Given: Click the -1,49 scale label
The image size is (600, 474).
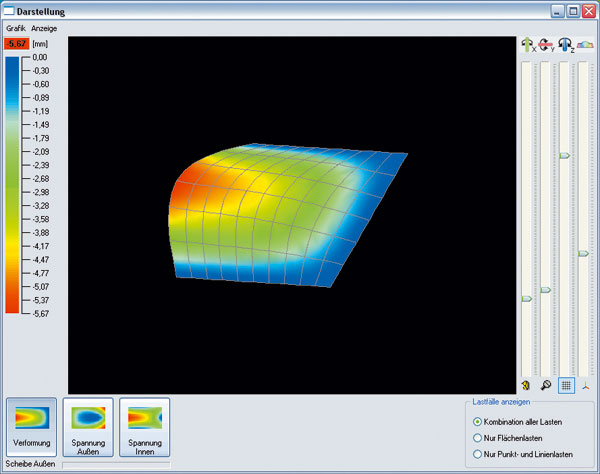Looking at the screenshot, I should (x=40, y=125).
